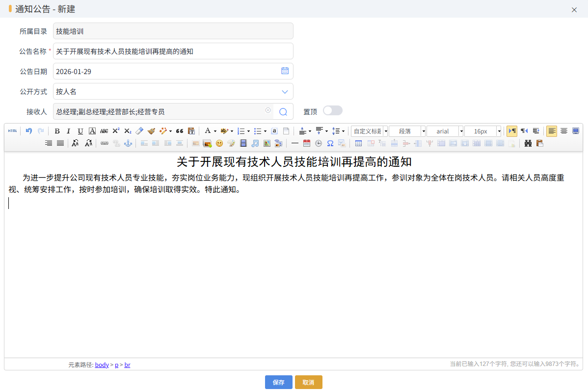Viewport: 588px width, 391px height.
Task: Expand the 公开方式 dropdown
Action: click(285, 92)
